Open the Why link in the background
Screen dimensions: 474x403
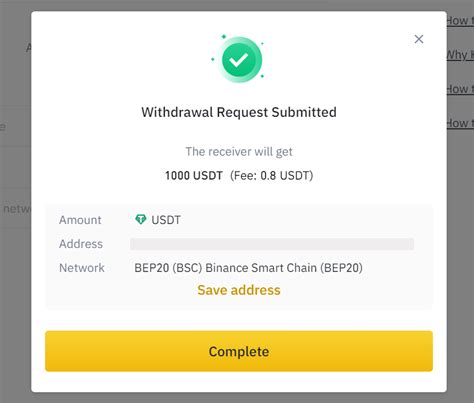460,55
